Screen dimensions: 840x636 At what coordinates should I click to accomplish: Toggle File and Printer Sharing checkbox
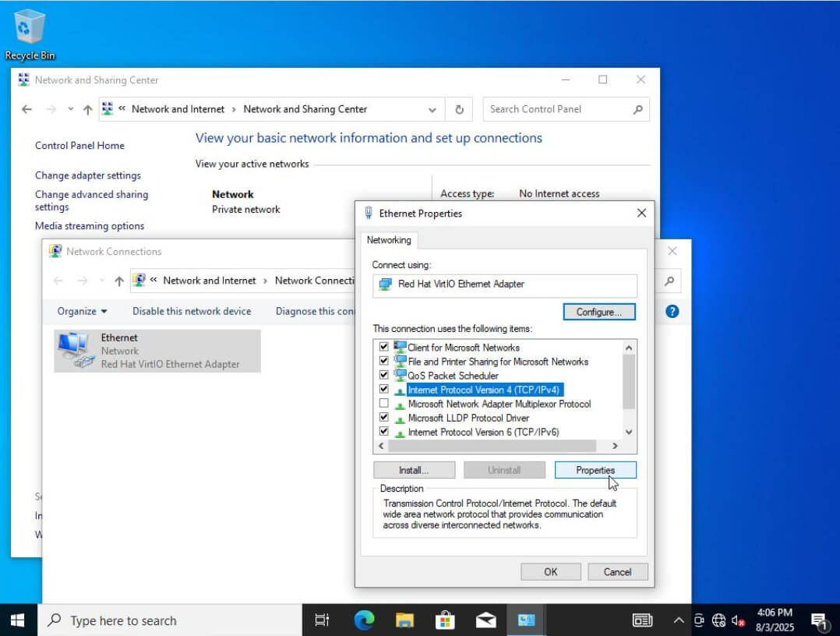click(383, 361)
